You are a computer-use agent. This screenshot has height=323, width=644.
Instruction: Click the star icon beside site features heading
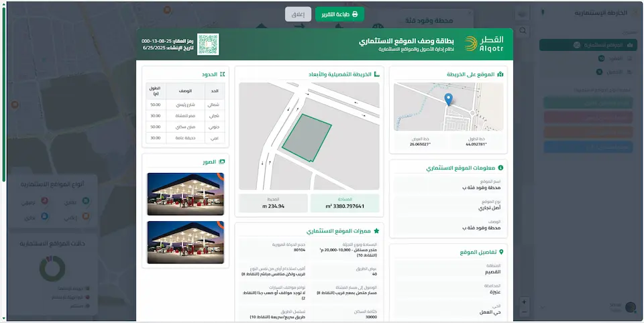(x=376, y=230)
